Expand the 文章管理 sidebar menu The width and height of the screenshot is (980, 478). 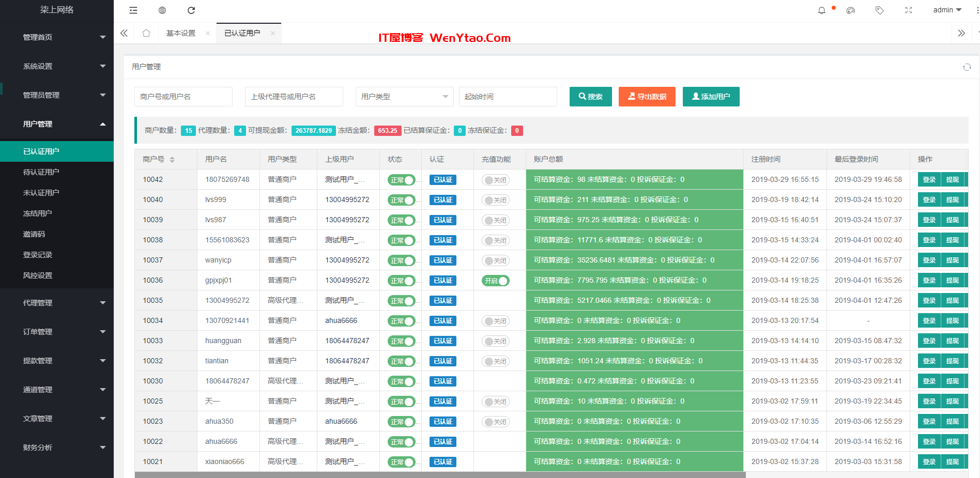(x=57, y=419)
